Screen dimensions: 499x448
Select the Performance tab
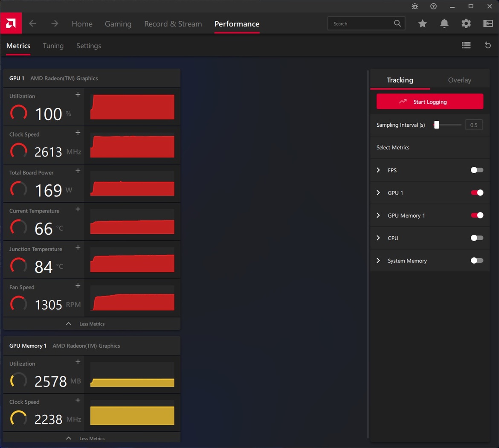click(237, 24)
